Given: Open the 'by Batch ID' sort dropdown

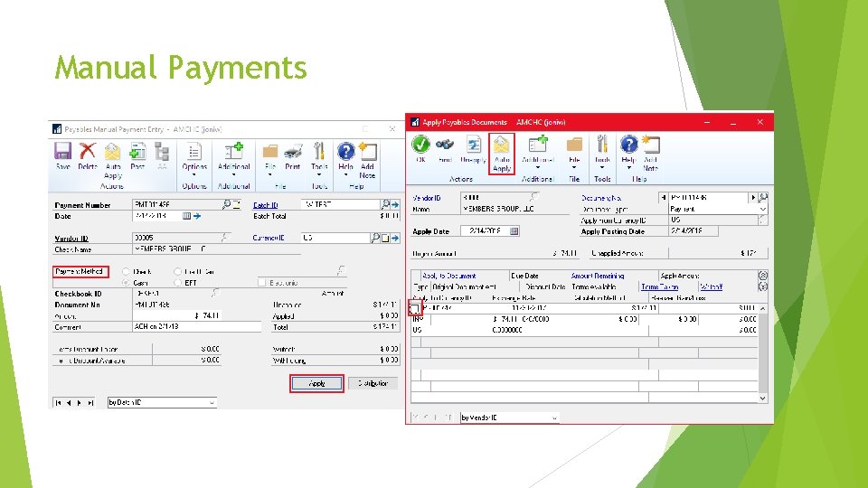Looking at the screenshot, I should pos(212,403).
